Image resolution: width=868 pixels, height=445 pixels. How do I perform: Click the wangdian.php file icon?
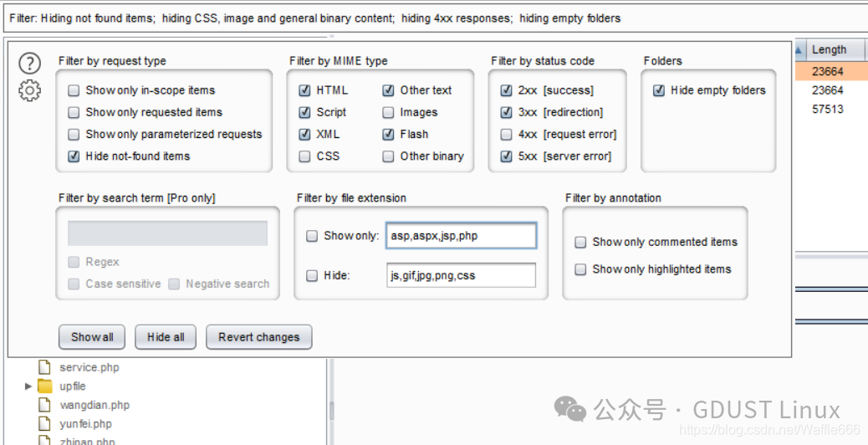(45, 405)
